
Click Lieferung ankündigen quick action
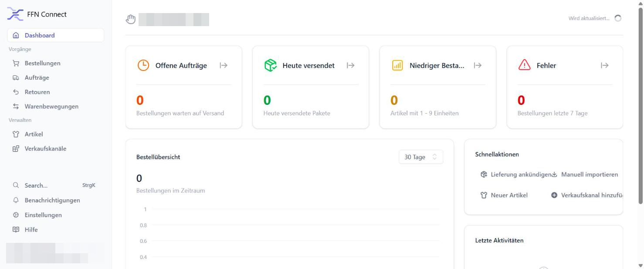(516, 175)
